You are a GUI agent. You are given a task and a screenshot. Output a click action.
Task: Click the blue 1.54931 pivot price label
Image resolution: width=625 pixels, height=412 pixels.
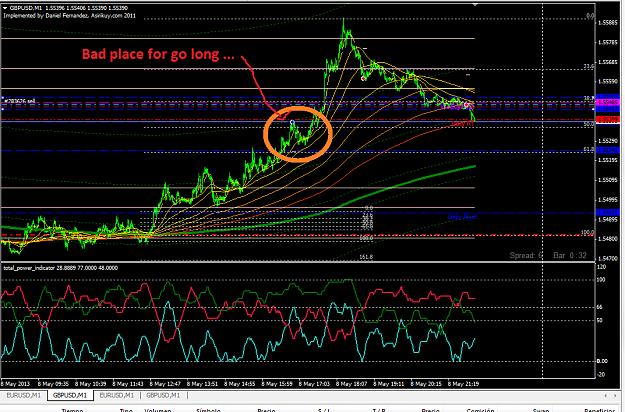point(608,212)
